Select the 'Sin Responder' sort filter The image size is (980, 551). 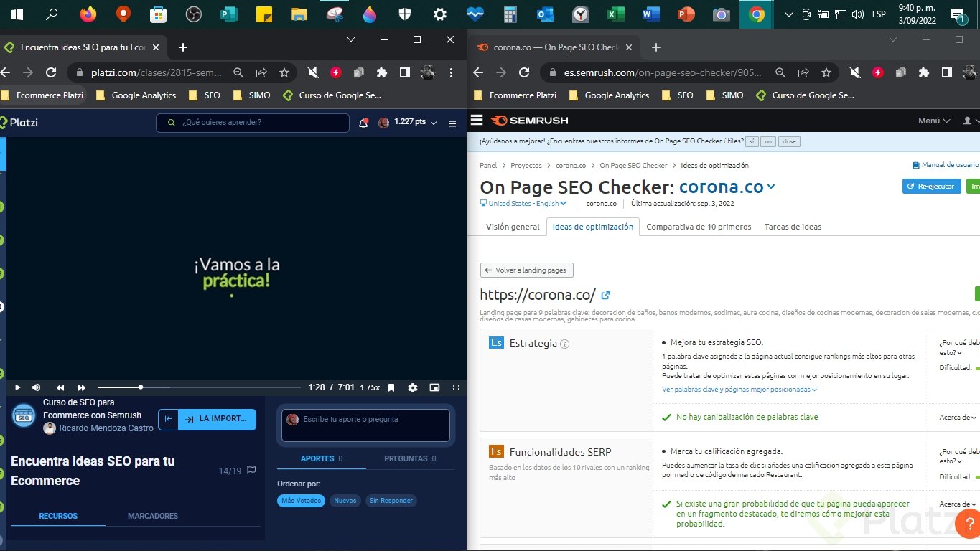click(391, 501)
